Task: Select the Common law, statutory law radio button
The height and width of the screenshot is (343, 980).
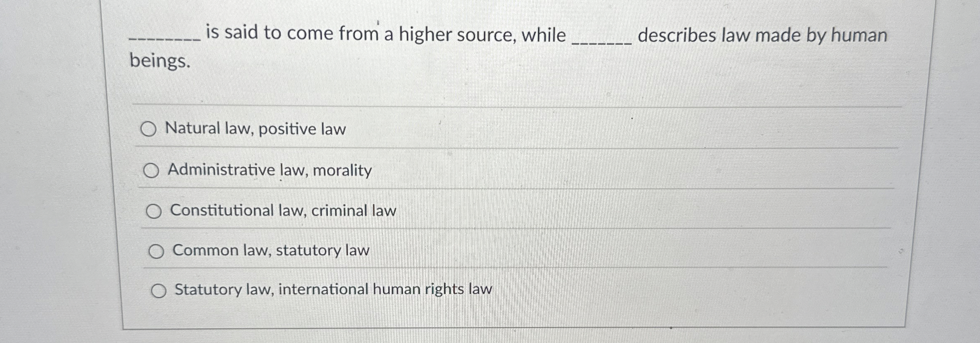Action: [157, 251]
